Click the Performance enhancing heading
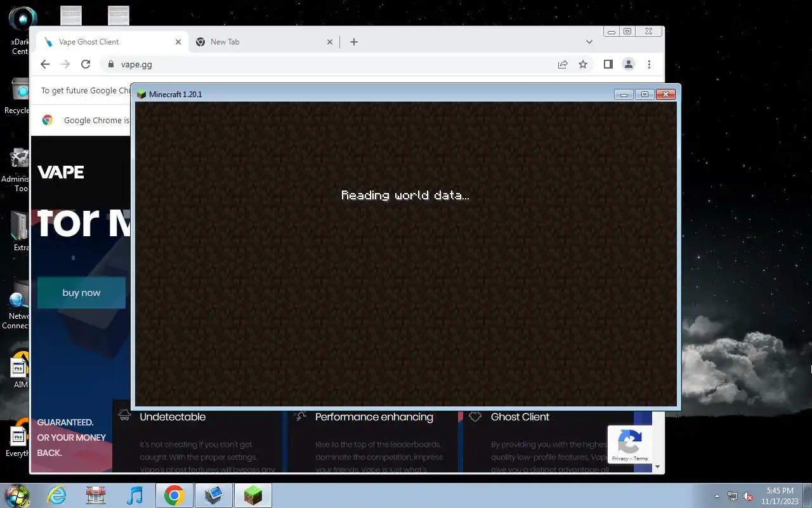 click(374, 417)
